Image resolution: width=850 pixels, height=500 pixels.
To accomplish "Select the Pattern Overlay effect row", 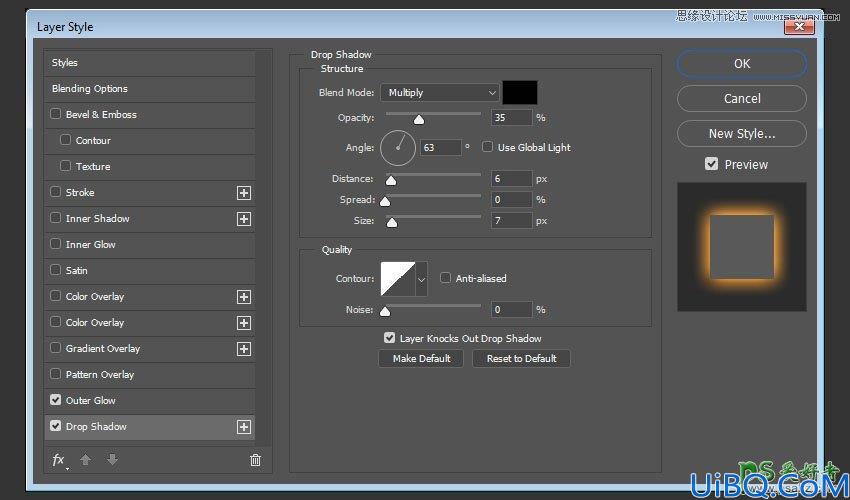I will pyautogui.click(x=150, y=375).
